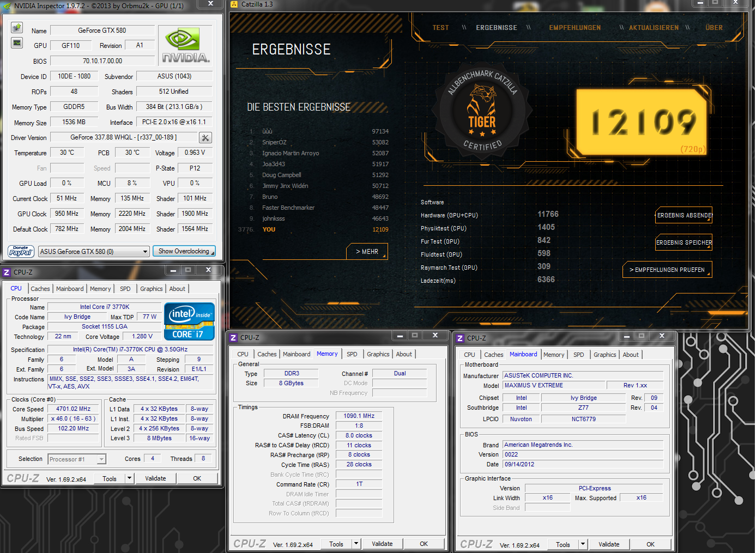756x553 pixels.
Task: Open About tab in CPU window
Action: (x=177, y=289)
